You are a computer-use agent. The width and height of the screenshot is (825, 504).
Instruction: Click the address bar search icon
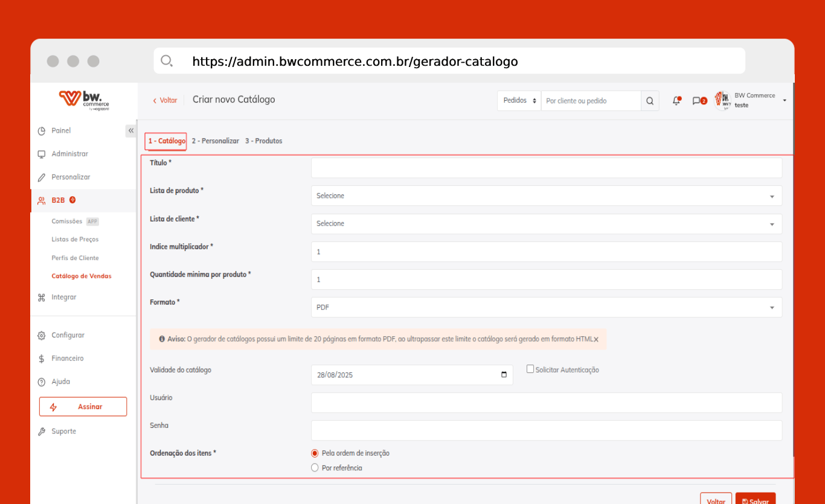[x=166, y=61]
